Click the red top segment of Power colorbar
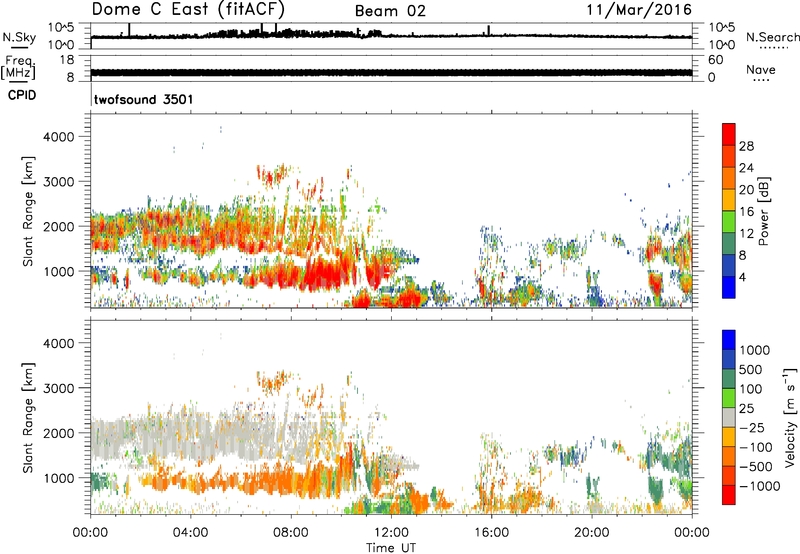 [729, 133]
